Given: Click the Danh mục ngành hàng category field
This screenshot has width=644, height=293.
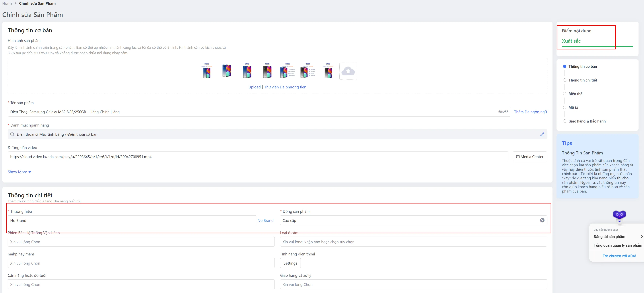Looking at the screenshot, I should (x=277, y=134).
